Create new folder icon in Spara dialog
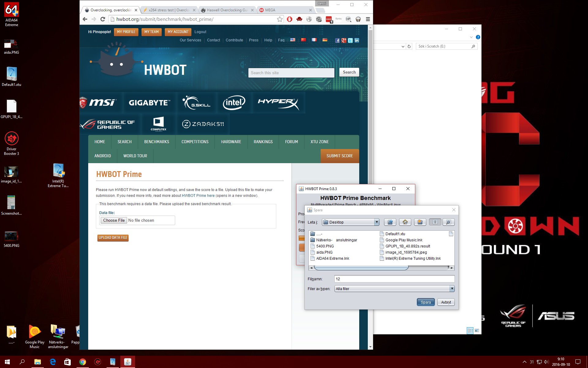Viewport: 588px width, 368px height. tap(420, 222)
